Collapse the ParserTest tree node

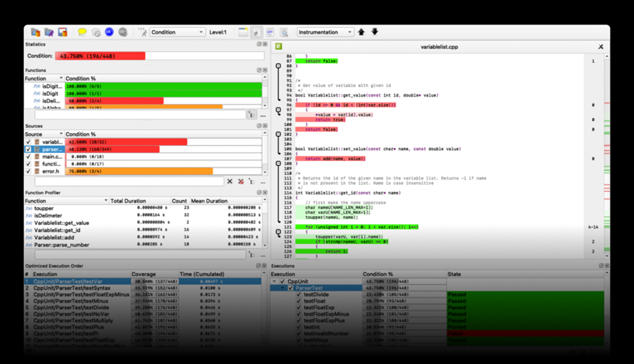pyautogui.click(x=283, y=288)
